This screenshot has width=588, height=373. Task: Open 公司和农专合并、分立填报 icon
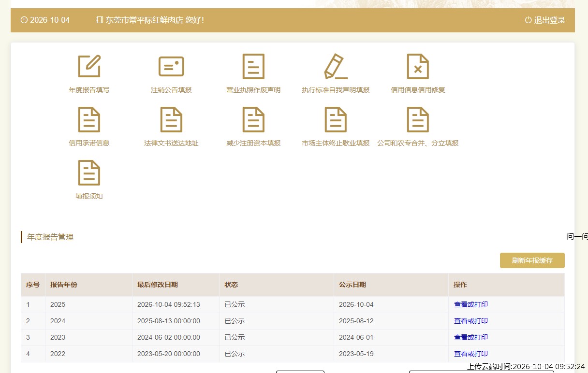point(418,119)
